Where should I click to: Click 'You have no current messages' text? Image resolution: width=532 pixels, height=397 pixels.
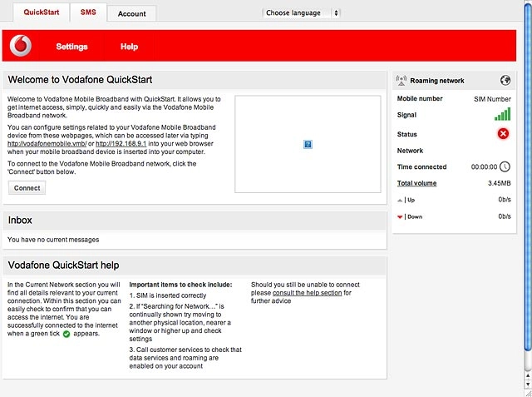pyautogui.click(x=53, y=240)
